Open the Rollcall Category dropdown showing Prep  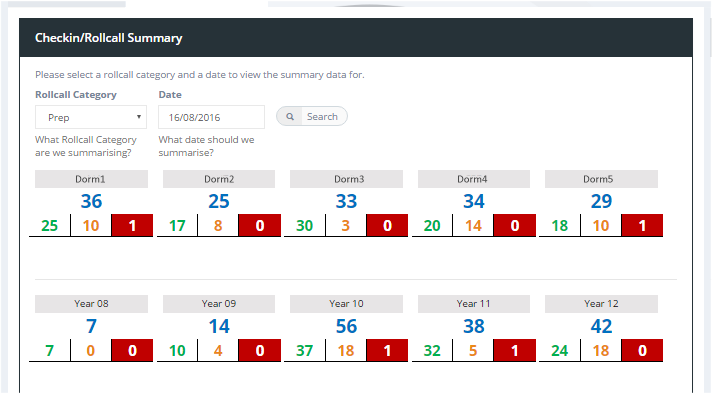point(91,117)
